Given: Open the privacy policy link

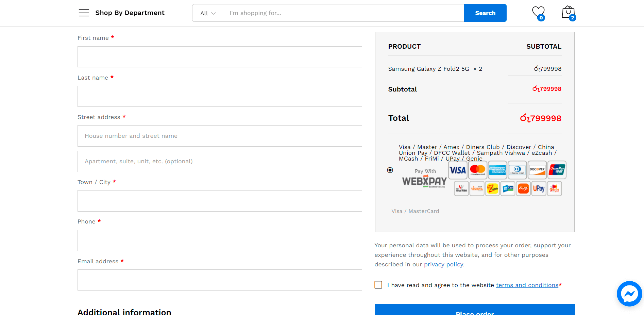Looking at the screenshot, I should pyautogui.click(x=443, y=264).
